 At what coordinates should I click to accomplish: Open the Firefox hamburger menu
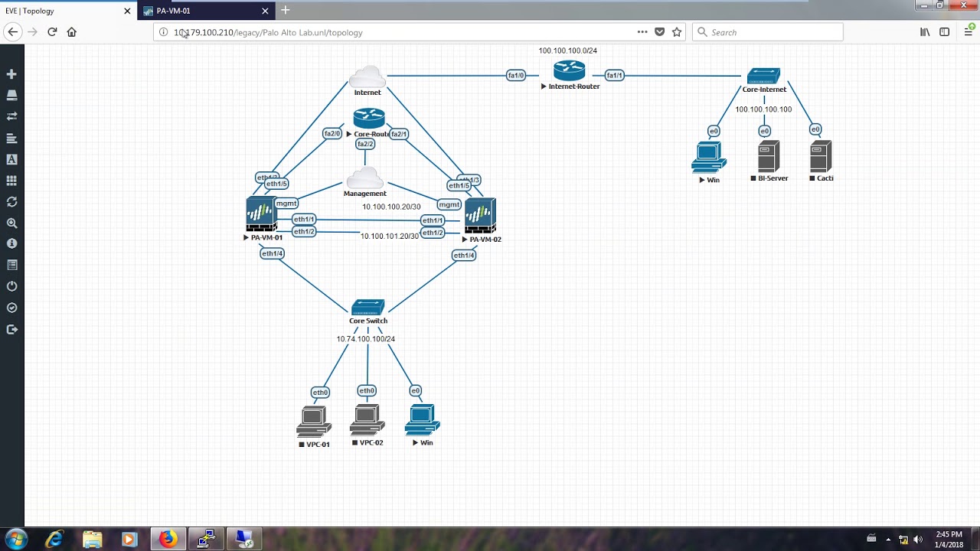(969, 32)
